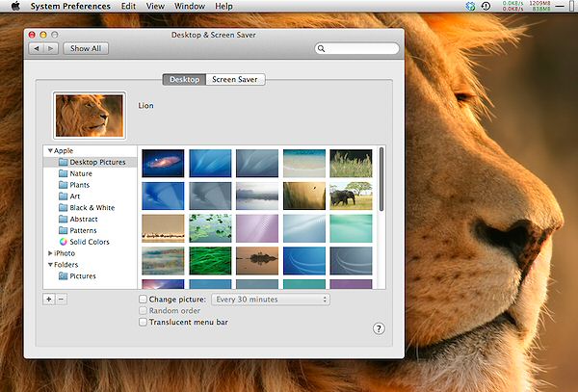
Task: Click the magnifier icon in search field
Action: pyautogui.click(x=321, y=48)
